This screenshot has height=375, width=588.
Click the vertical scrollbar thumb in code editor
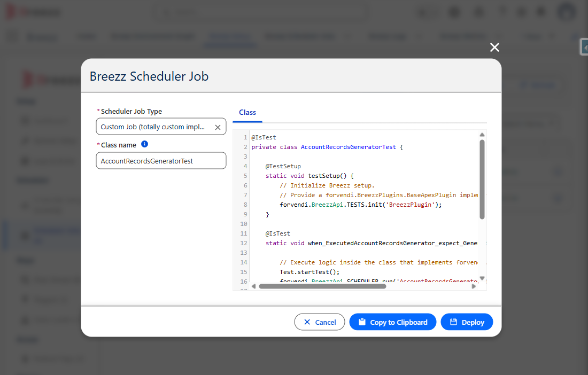click(x=482, y=179)
